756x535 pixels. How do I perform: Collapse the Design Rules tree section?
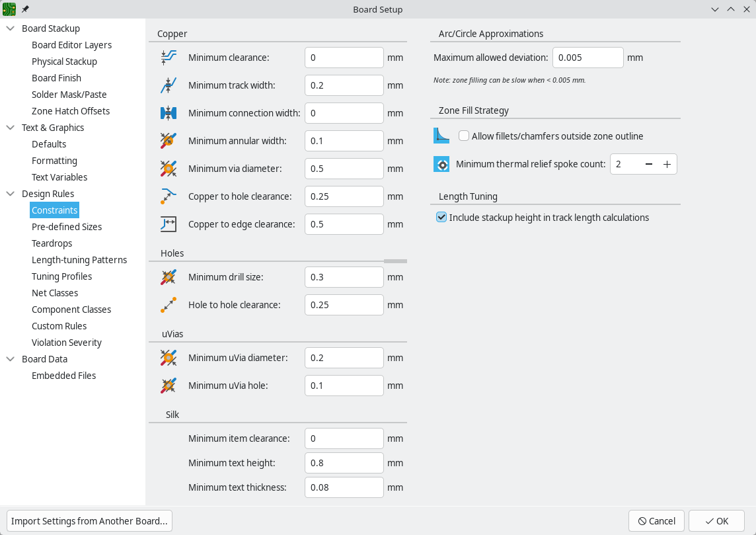11,194
